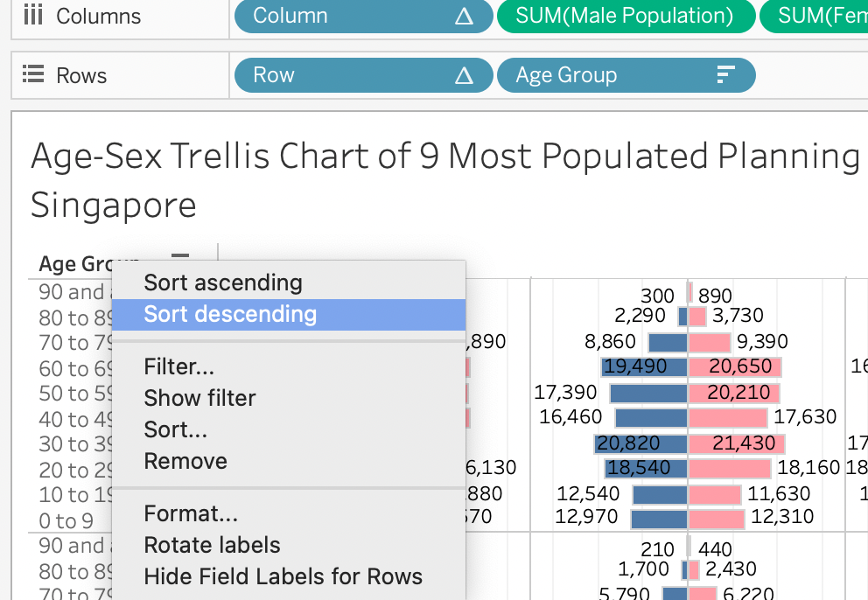Viewport: 868px width, 600px height.
Task: Click the sort indicator on the Age Group pill
Action: pos(725,76)
